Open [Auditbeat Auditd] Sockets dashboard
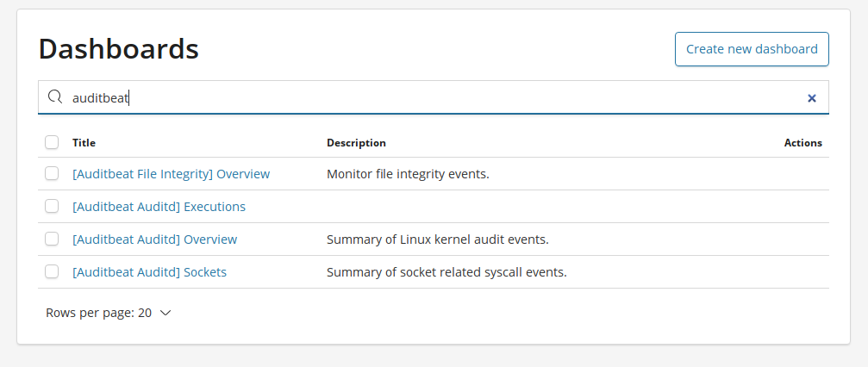Image resolution: width=868 pixels, height=367 pixels. tap(149, 271)
